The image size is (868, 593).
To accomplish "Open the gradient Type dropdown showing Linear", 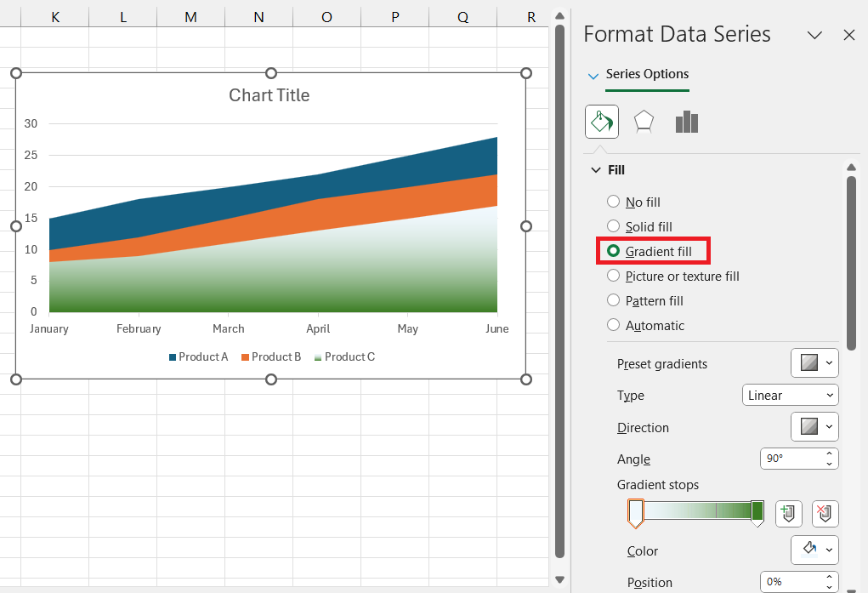I will 790,395.
